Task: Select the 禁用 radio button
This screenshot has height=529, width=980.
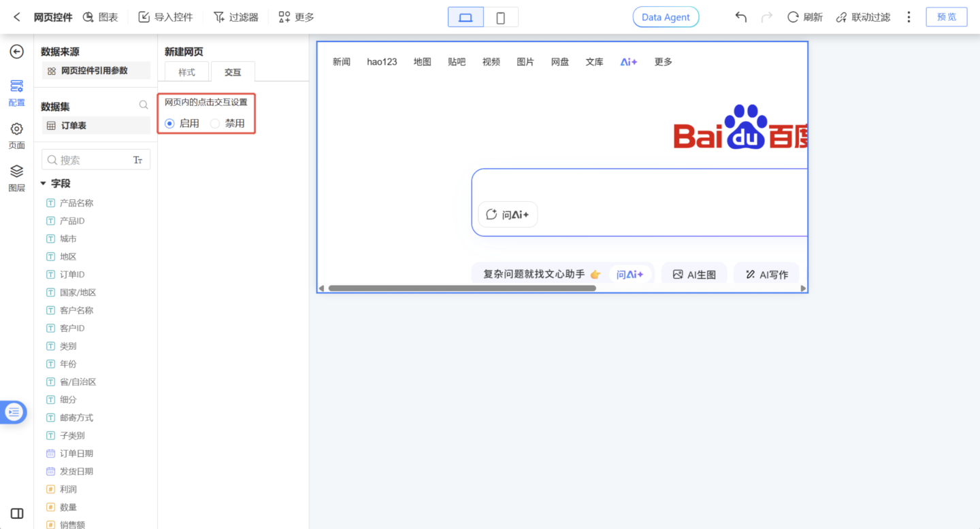Action: pyautogui.click(x=215, y=123)
